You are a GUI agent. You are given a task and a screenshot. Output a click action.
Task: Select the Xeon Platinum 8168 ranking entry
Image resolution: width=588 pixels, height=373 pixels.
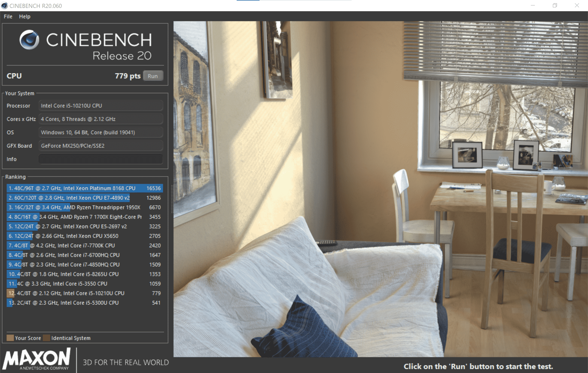[x=84, y=188]
